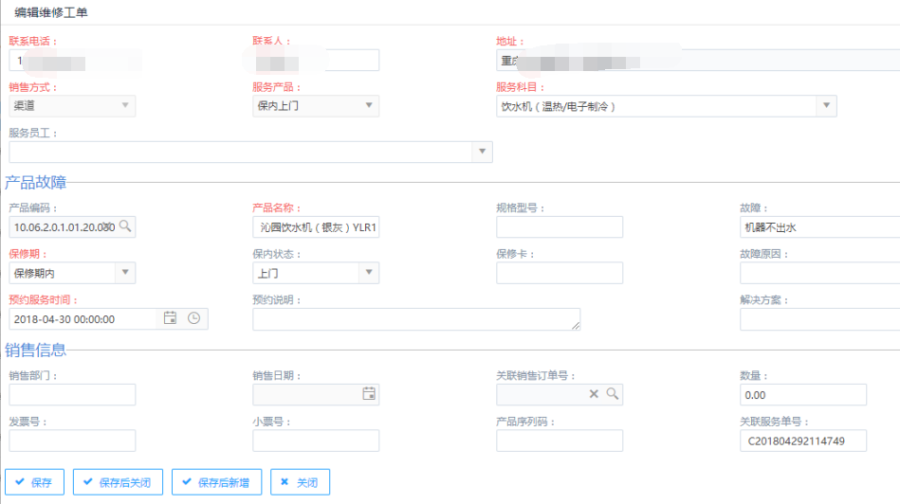Click the 关闭 button

[x=300, y=482]
